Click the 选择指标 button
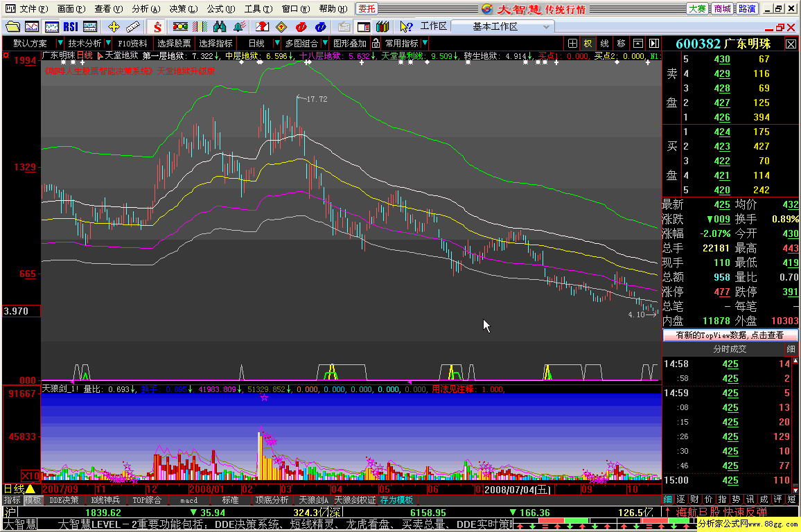 coord(215,44)
